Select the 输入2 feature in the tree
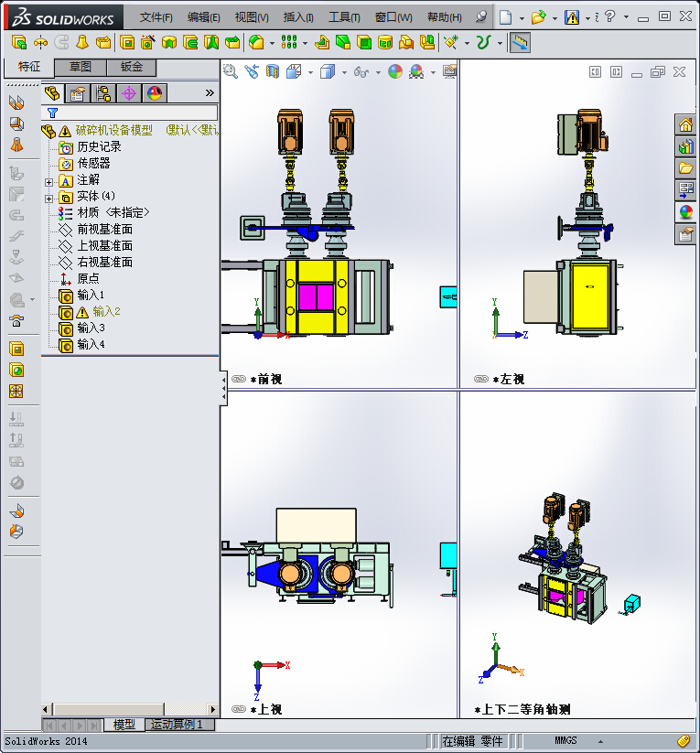Viewport: 700px width, 753px height. tap(106, 311)
